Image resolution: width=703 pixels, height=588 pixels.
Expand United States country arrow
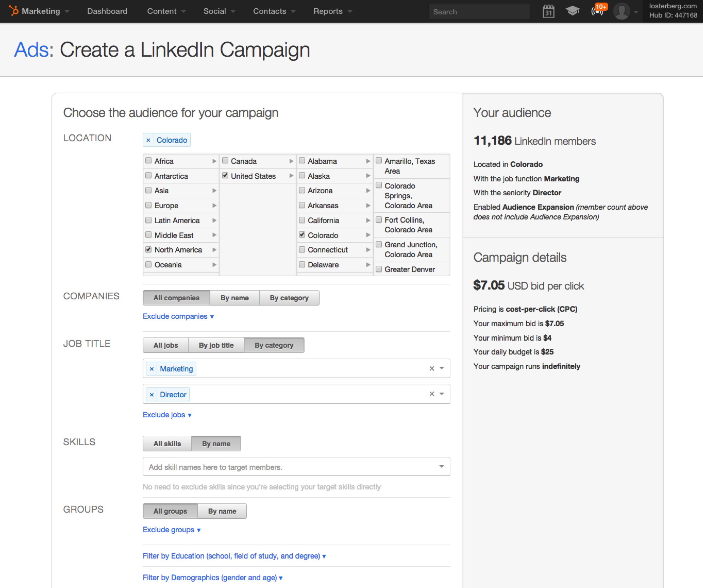[291, 176]
